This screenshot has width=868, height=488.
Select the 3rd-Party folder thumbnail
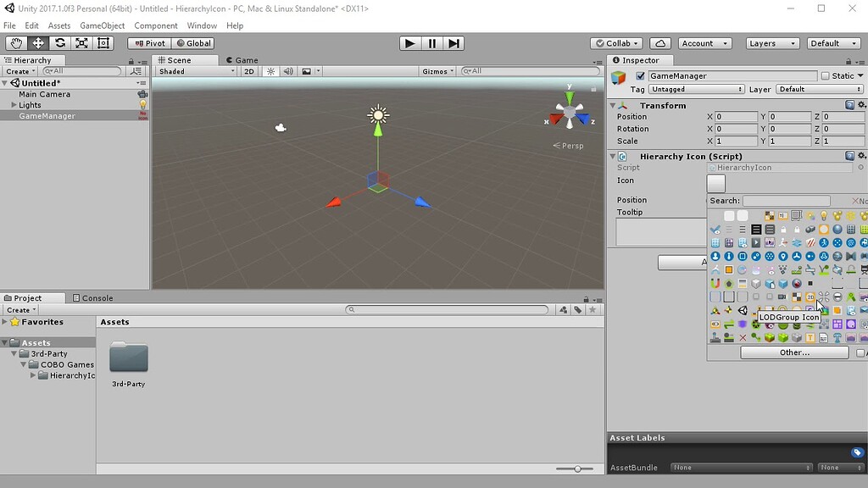click(128, 359)
